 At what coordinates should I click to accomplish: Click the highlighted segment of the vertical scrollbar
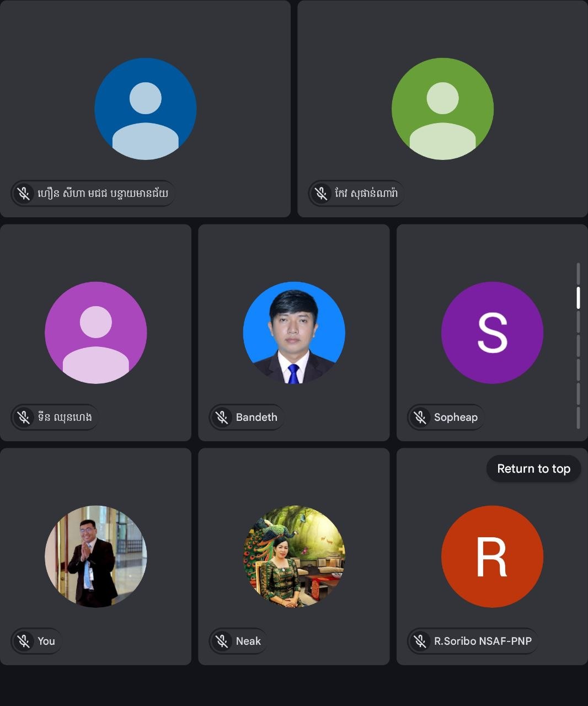(x=578, y=298)
